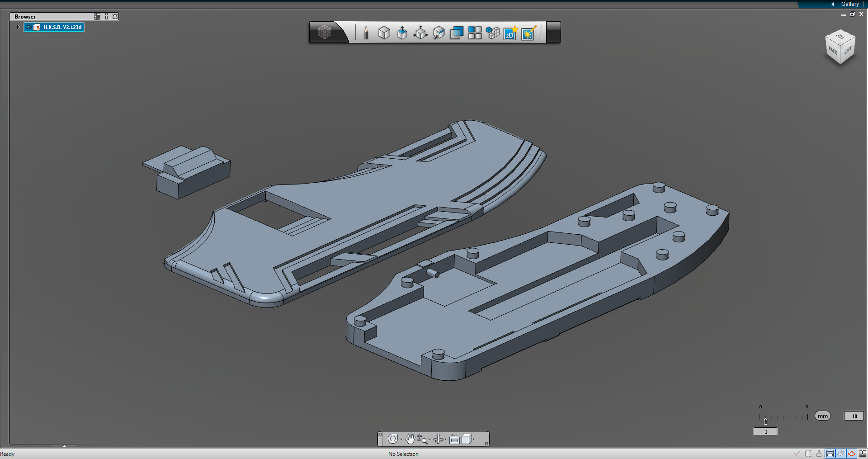The image size is (868, 459).
Task: Click the Combine overlapping squares tool
Action: pos(457,33)
